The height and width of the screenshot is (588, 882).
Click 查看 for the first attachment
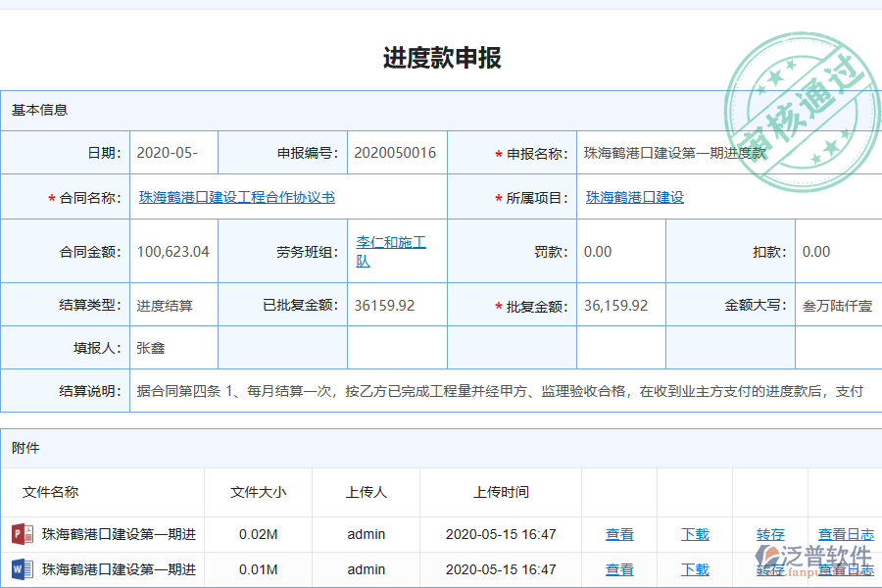pos(618,534)
